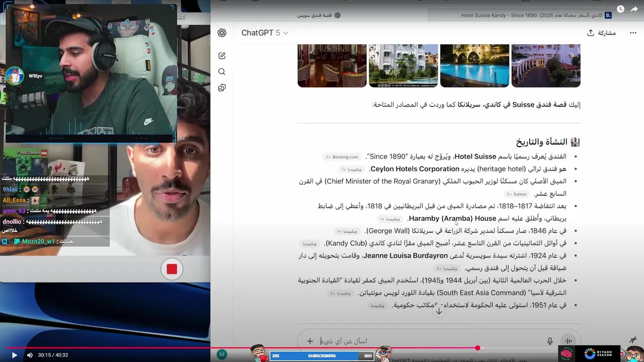Screen dimensions: 644x362
Task: Switch to the قصة فندق سويس browser tab
Action: [x=319, y=16]
